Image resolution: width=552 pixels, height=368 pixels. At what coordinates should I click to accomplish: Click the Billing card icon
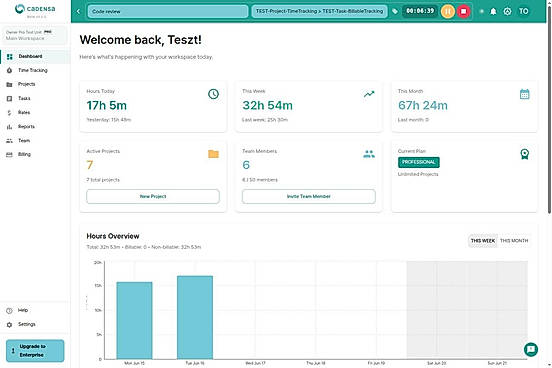[x=10, y=155]
